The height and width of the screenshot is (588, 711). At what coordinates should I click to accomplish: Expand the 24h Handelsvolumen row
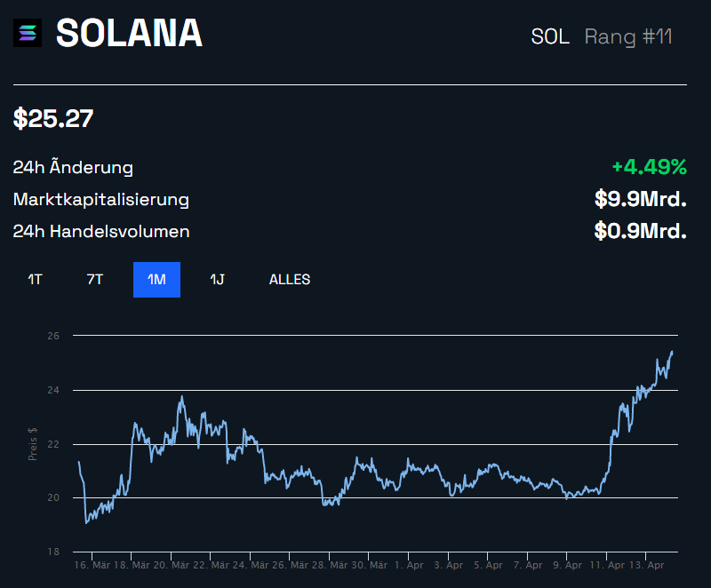(x=100, y=231)
